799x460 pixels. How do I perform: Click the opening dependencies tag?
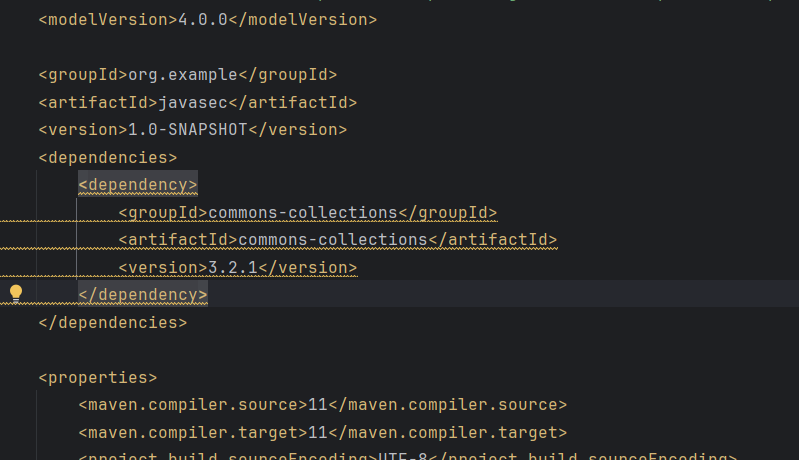(x=108, y=157)
